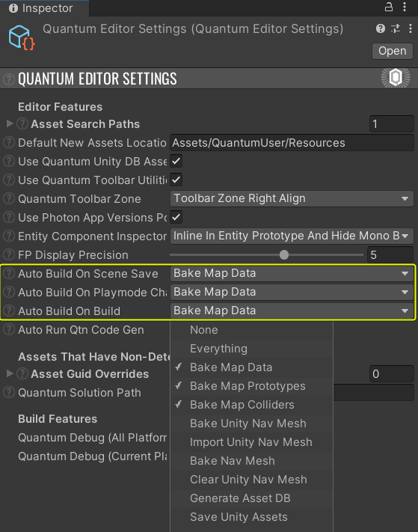Click help icon for Asset Guid Overrides

[x=22, y=373]
